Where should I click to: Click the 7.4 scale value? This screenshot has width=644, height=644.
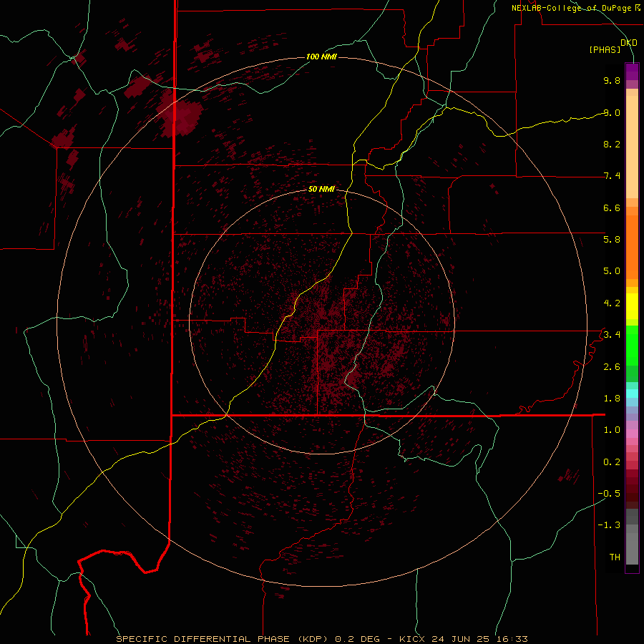[612, 176]
